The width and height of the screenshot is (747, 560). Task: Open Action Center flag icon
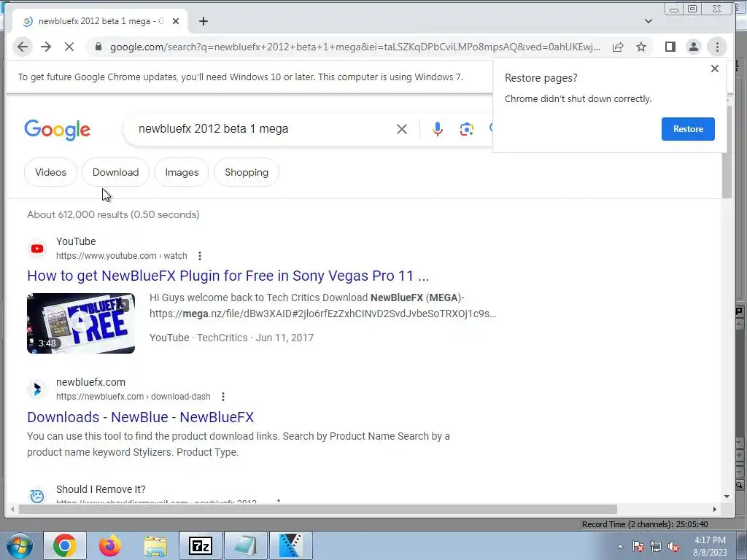point(638,546)
